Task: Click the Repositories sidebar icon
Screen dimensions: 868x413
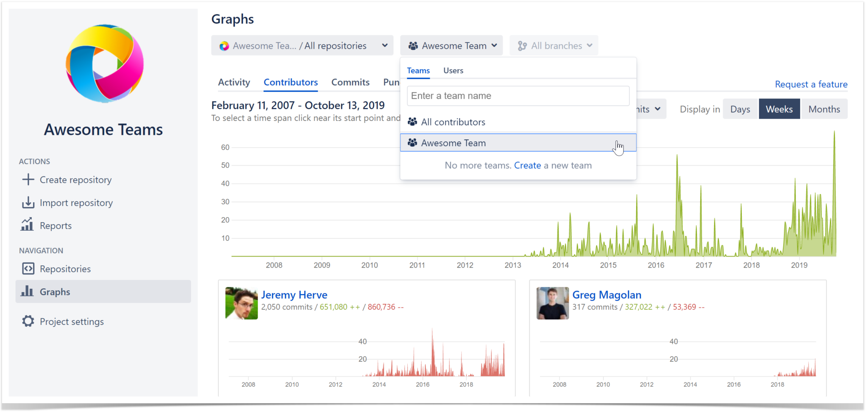Action: coord(28,268)
